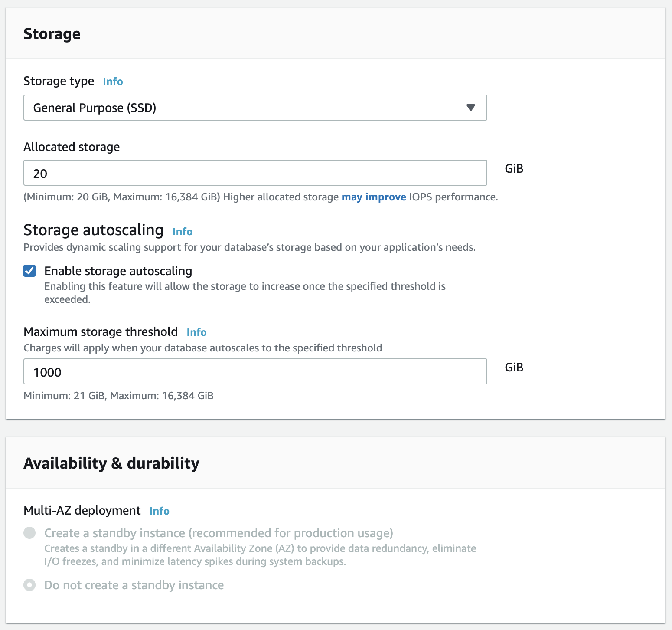Open the Storage type Info link
This screenshot has height=630, width=672.
click(112, 82)
